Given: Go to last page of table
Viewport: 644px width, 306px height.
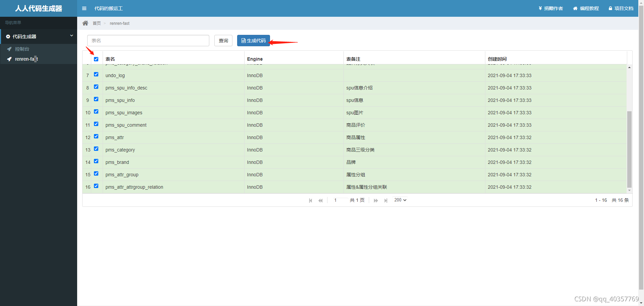Looking at the screenshot, I should [386, 200].
